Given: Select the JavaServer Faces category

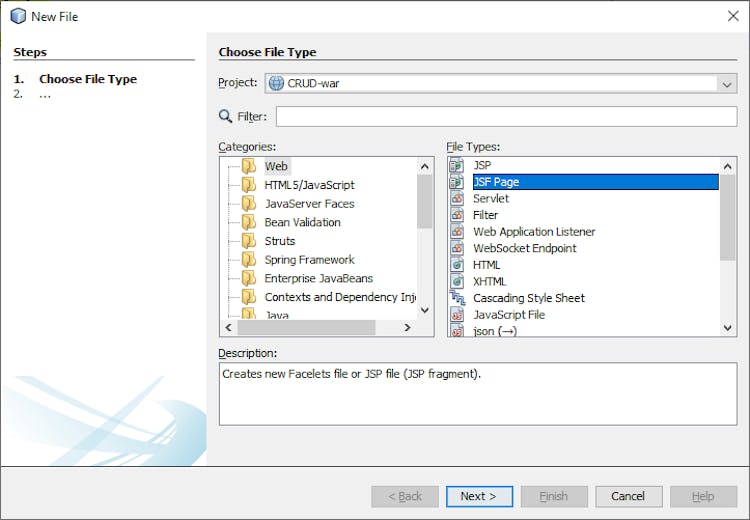Looking at the screenshot, I should pos(309,204).
